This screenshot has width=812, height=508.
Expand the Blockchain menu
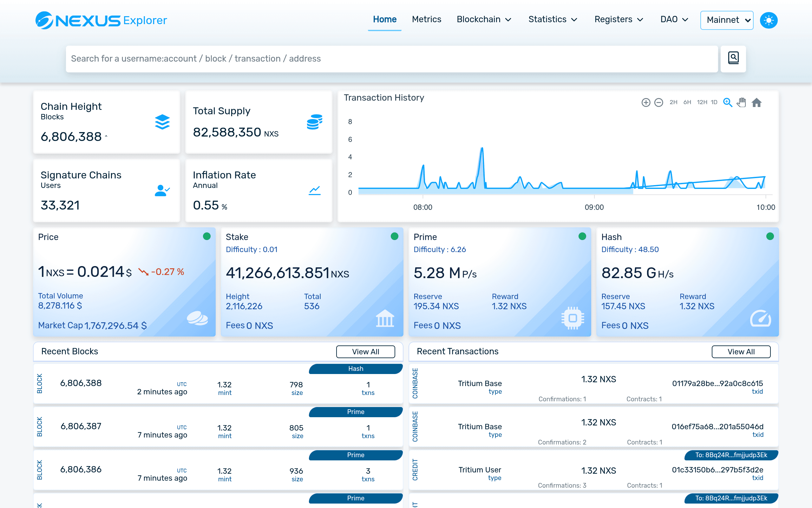coord(484,19)
